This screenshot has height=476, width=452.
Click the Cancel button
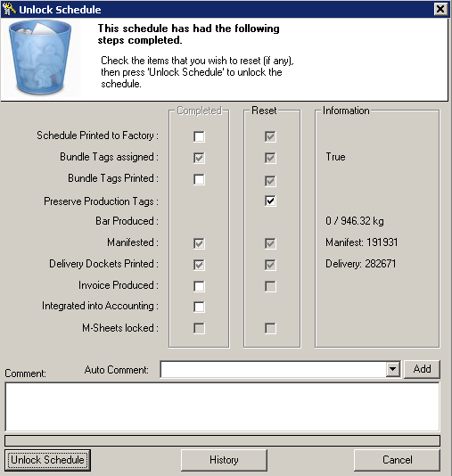(x=397, y=460)
